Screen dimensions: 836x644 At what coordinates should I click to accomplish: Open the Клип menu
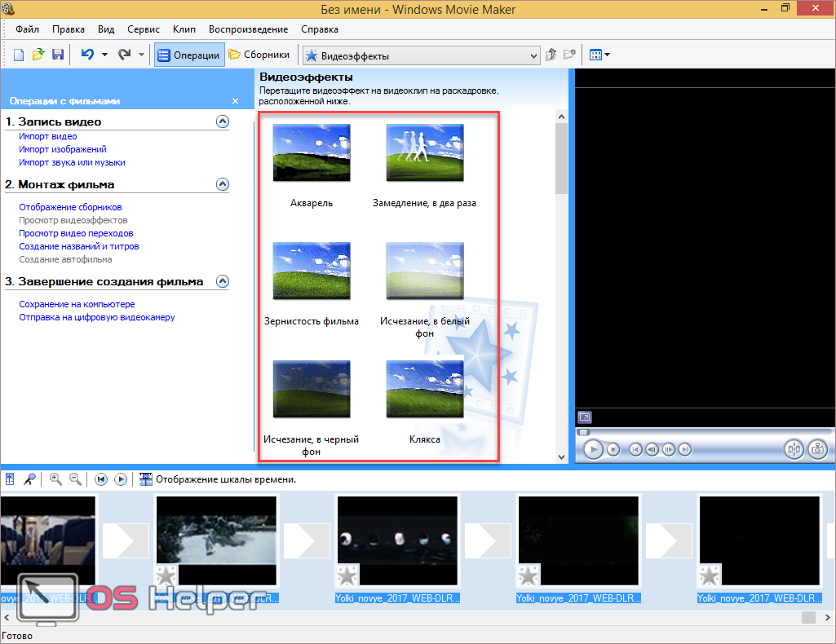click(184, 29)
